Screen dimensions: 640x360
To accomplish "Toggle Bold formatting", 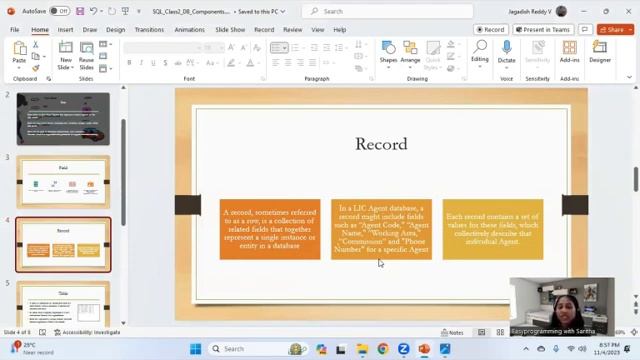I will pos(129,63).
